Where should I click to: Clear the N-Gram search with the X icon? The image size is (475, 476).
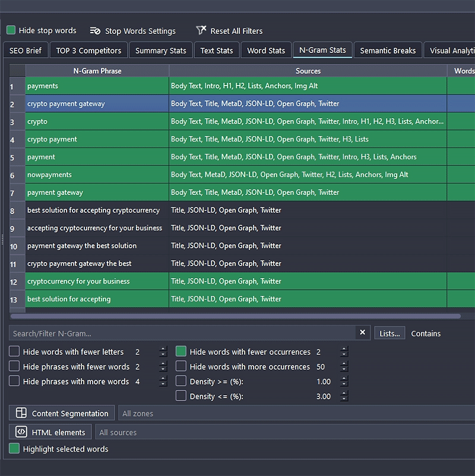[363, 333]
